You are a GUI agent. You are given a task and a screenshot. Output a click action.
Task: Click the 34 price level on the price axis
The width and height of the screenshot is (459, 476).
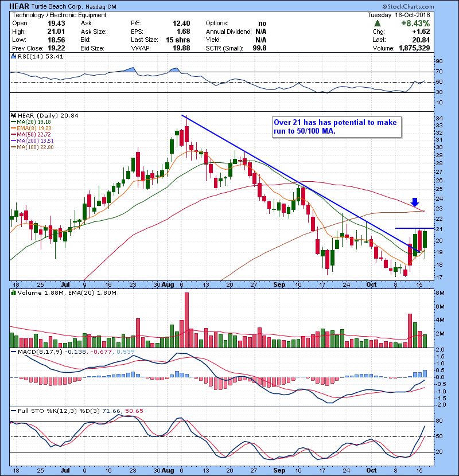pyautogui.click(x=439, y=118)
